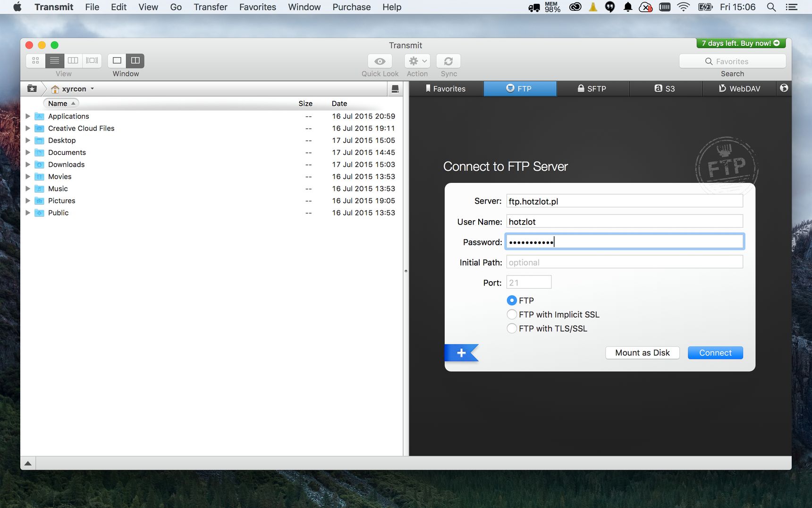The width and height of the screenshot is (812, 508).
Task: Click the globe icon after WebDAV tab
Action: point(784,88)
